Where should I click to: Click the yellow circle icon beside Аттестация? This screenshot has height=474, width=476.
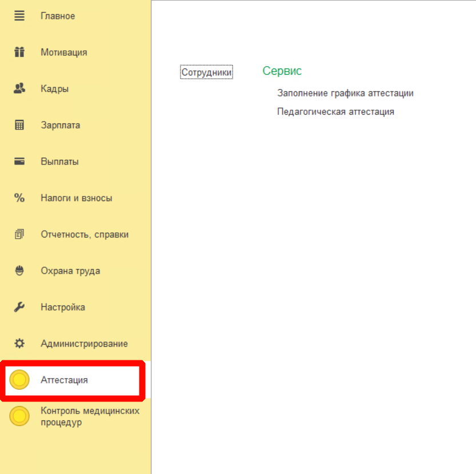click(19, 380)
